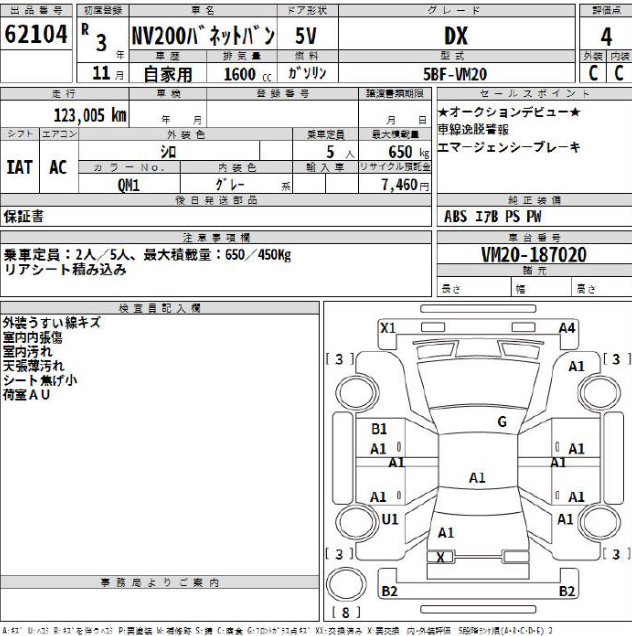Select the model code 5BF-VM20
Screen dimensions: 632x636
click(x=455, y=75)
